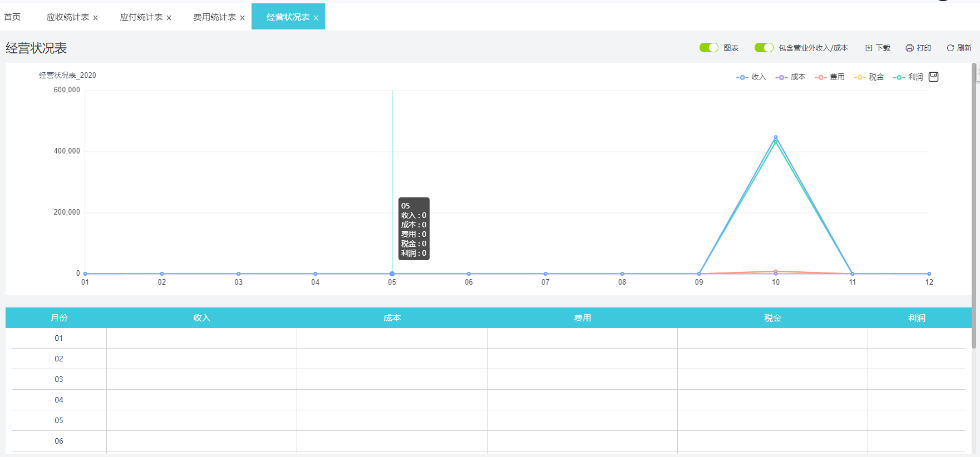This screenshot has height=457, width=980.
Task: Click the print icon (打印)
Action: (x=909, y=48)
